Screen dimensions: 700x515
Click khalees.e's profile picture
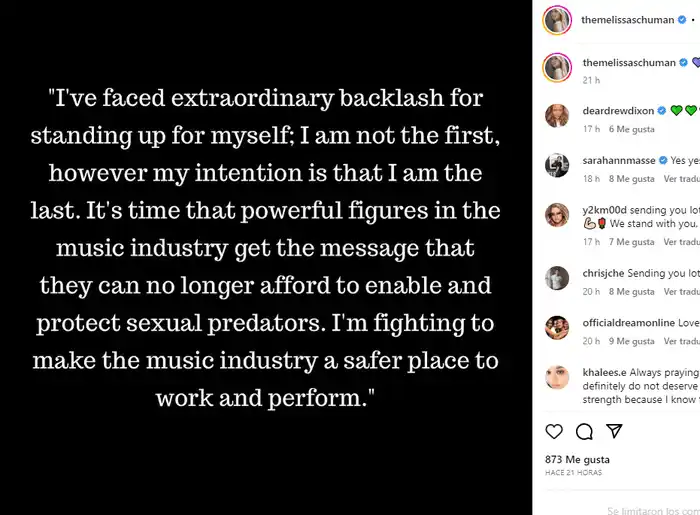pos(557,378)
